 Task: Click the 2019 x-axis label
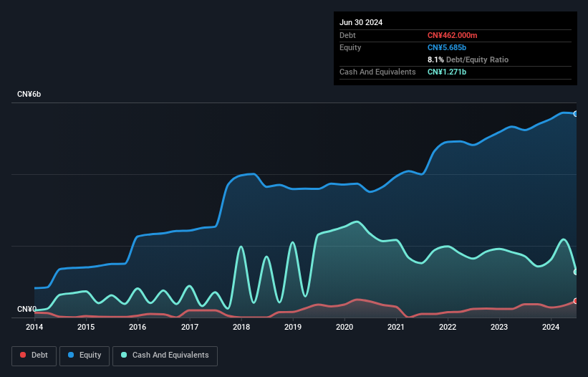coord(293,327)
